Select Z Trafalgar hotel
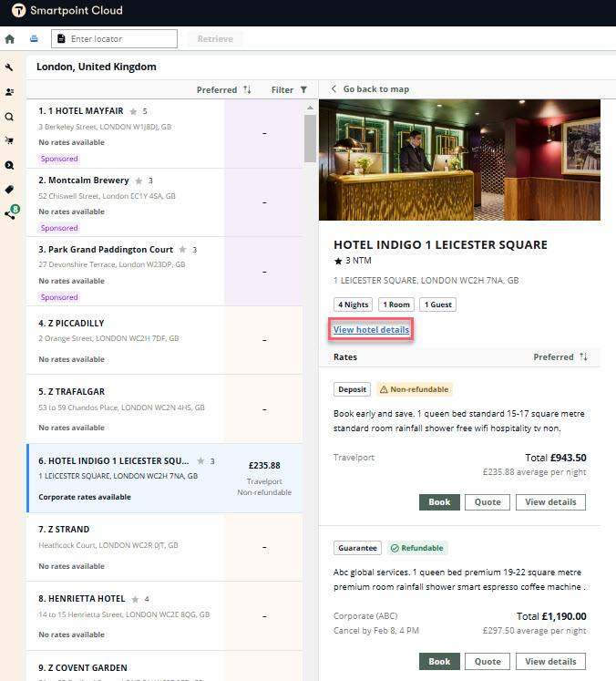The width and height of the screenshot is (616, 681). point(165,409)
